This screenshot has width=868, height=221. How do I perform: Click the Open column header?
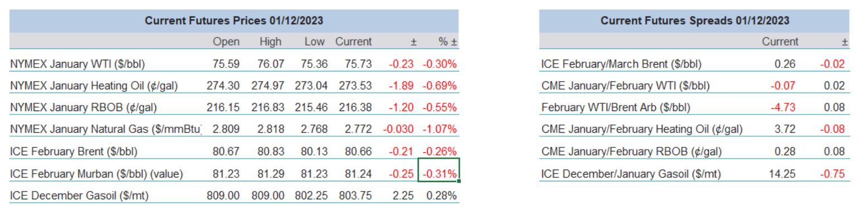coord(226,42)
